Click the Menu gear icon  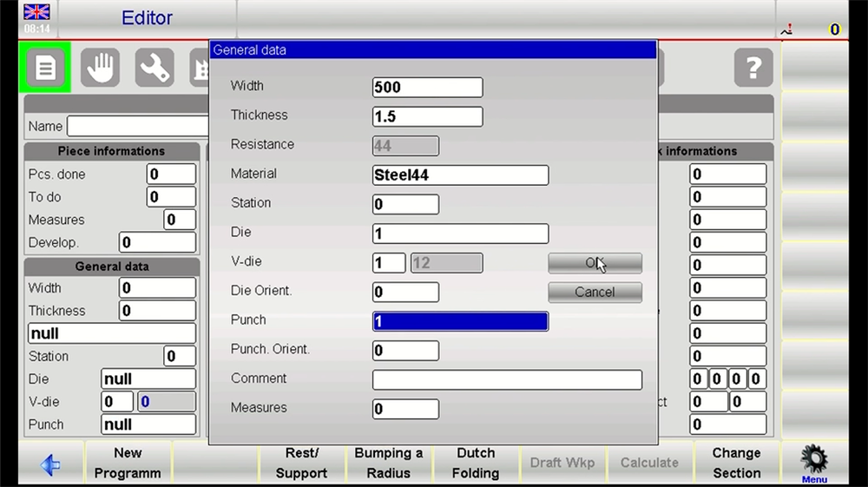[813, 462]
